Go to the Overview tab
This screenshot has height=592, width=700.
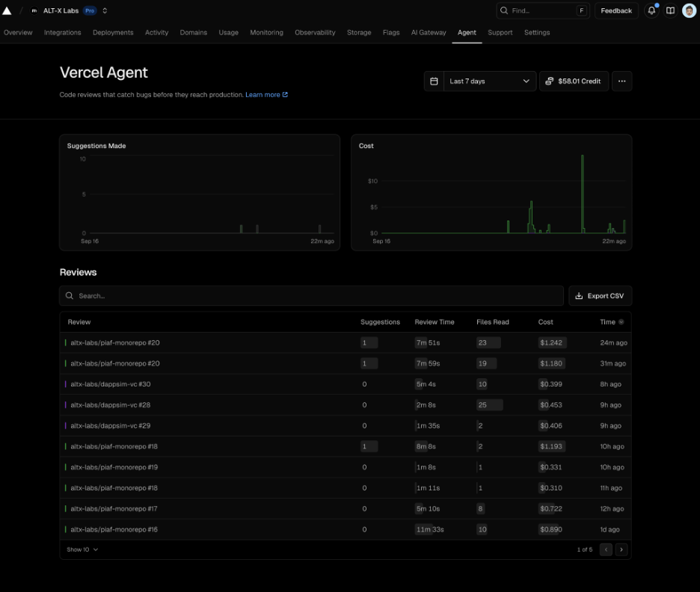click(x=18, y=33)
